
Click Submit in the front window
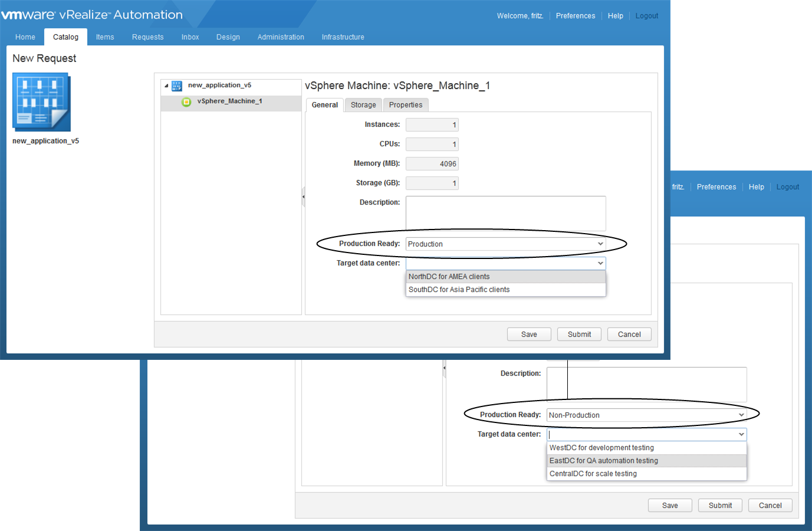[579, 335]
